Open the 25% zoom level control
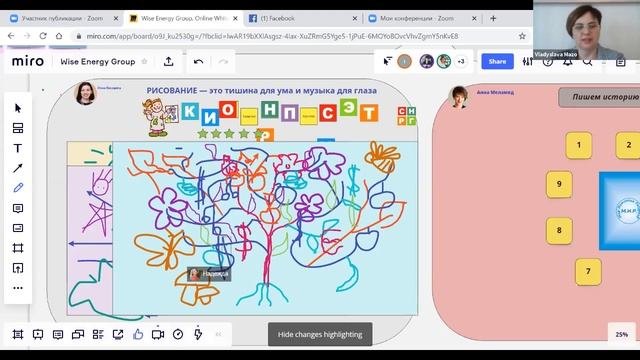Image resolution: width=640 pixels, height=360 pixels. click(x=622, y=334)
